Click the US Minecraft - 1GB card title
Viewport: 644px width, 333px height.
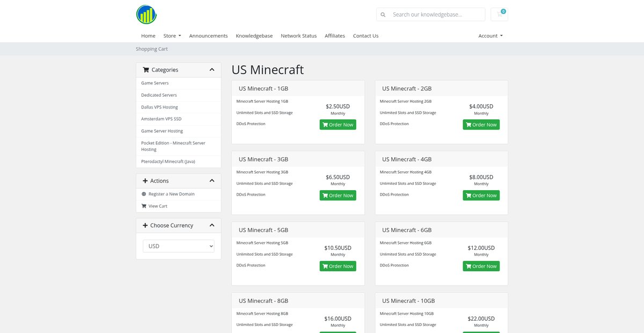pos(264,89)
